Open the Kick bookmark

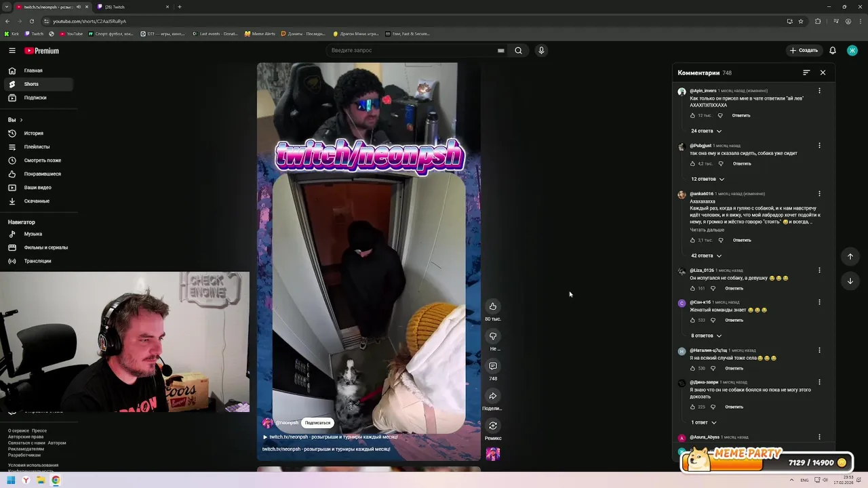[x=12, y=34]
